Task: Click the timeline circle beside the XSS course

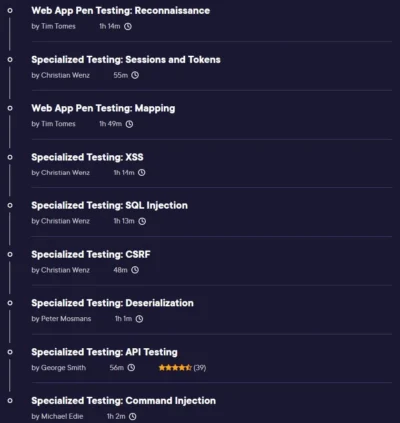Action: pos(10,157)
